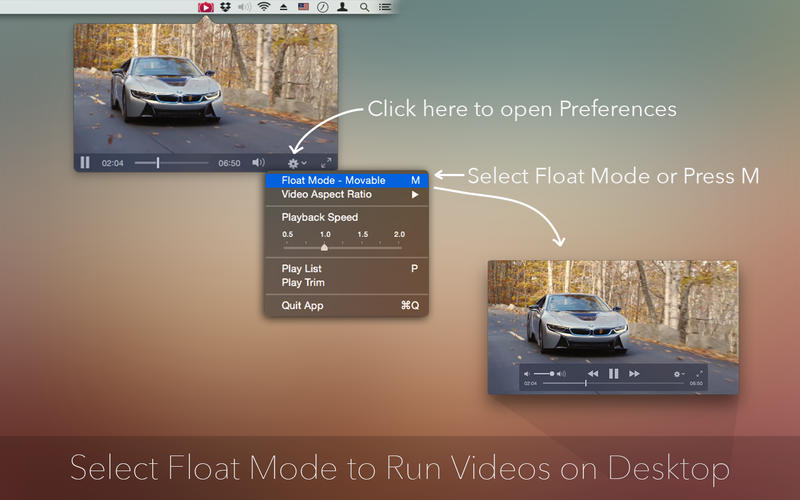Click the progress slider in the menu bar player
Image resolution: width=800 pixels, height=500 pixels.
click(x=171, y=163)
